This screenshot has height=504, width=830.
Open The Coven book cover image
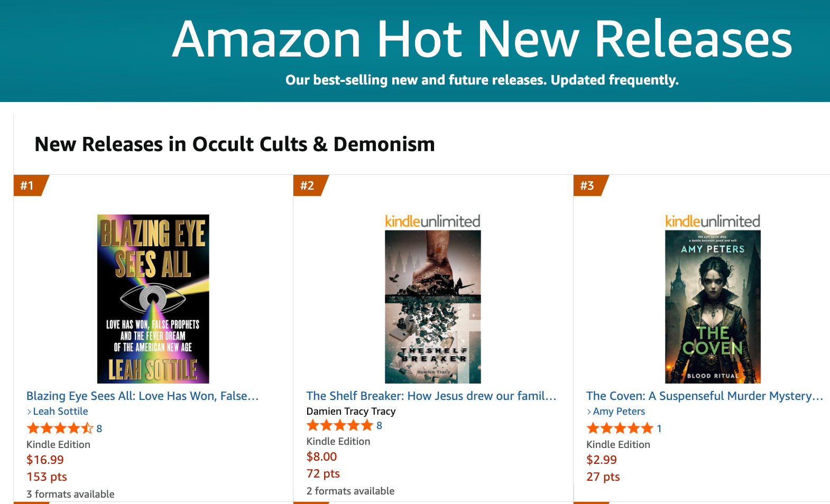coord(713,306)
